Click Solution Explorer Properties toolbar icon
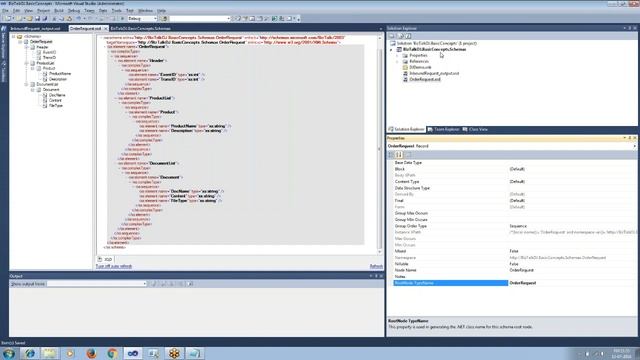The width and height of the screenshot is (640, 360). click(392, 36)
